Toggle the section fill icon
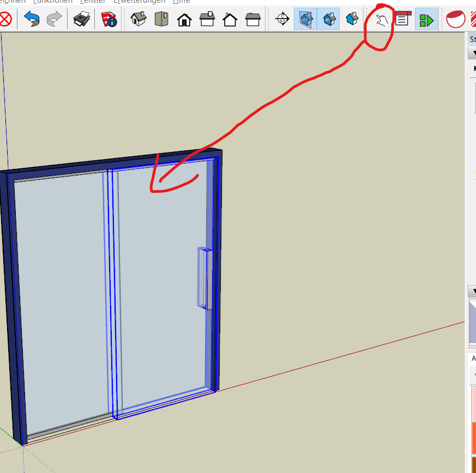Screen dimensions: 476x473 tap(352, 20)
